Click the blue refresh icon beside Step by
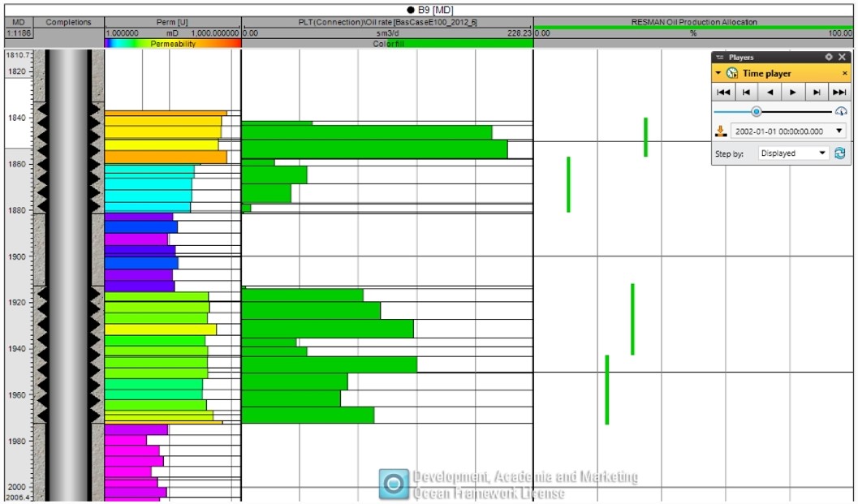 click(x=839, y=153)
